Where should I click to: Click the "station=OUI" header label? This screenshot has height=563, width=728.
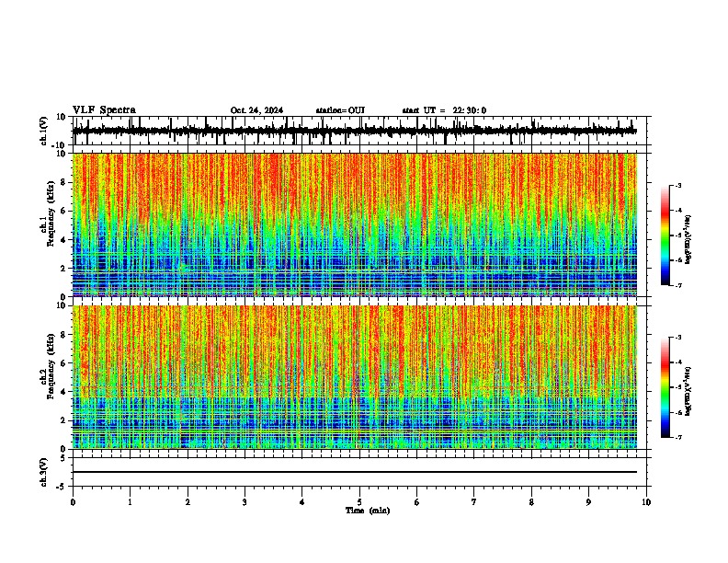[340, 110]
